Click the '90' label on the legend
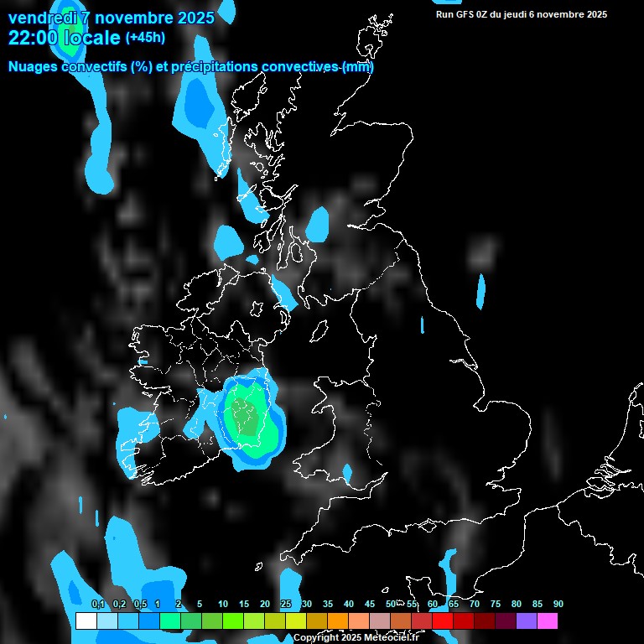 558,604
